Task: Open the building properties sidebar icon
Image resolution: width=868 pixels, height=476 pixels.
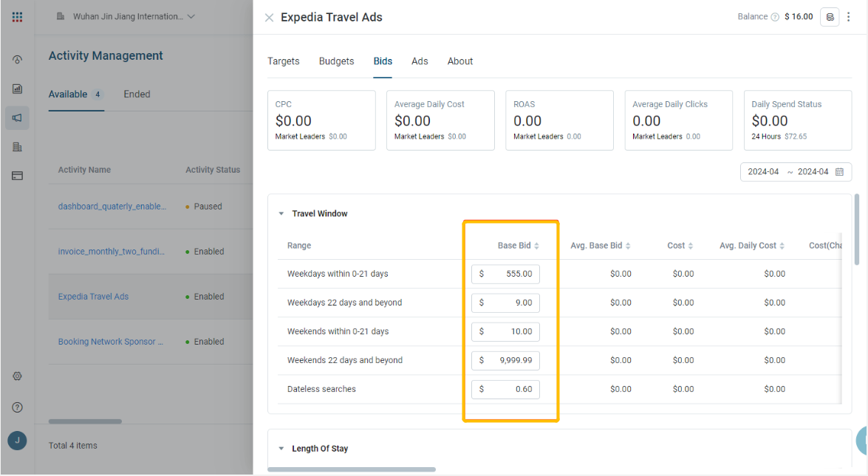Action: tap(17, 147)
